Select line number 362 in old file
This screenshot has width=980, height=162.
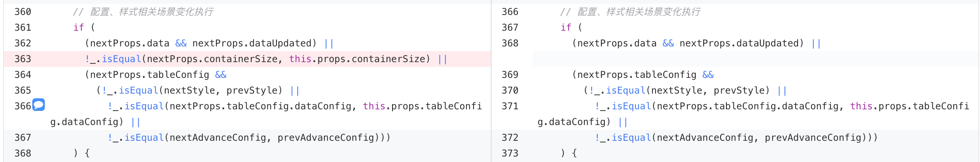click(23, 43)
